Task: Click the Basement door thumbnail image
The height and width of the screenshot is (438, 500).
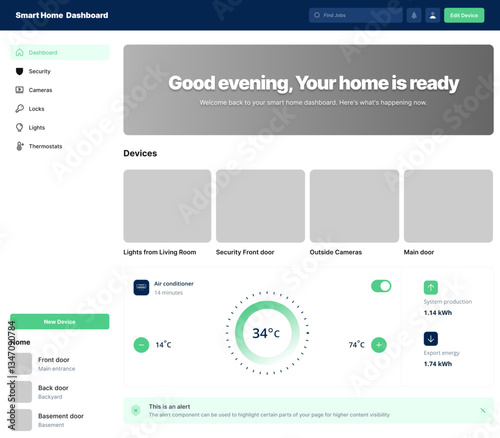Action: tap(22, 420)
